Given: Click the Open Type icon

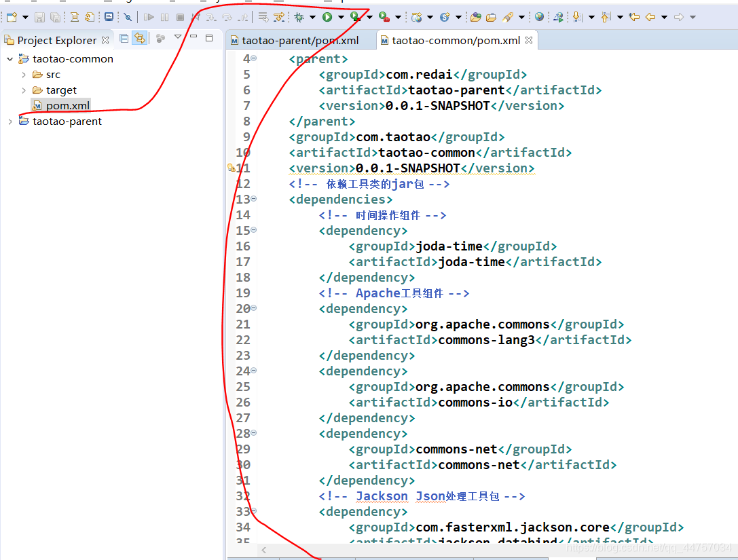Looking at the screenshot, I should [x=476, y=18].
